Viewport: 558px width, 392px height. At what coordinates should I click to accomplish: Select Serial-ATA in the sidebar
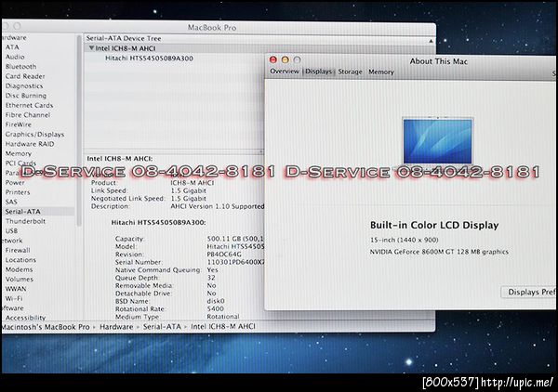(x=22, y=212)
